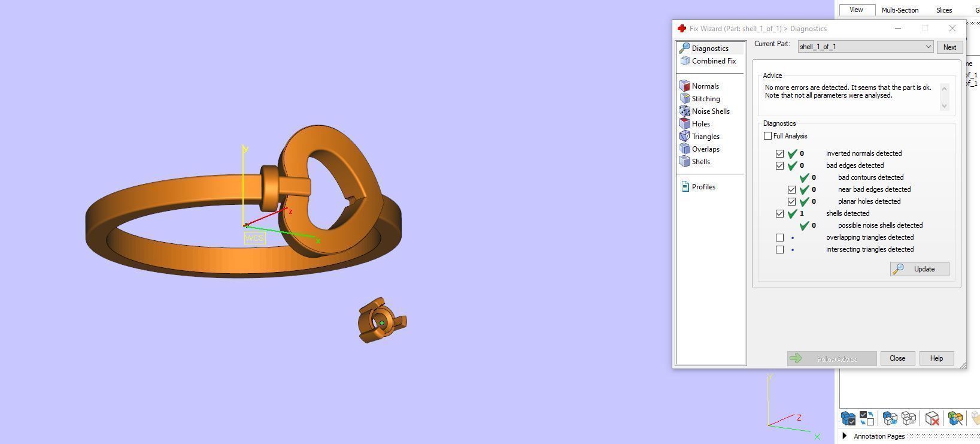The image size is (980, 444).
Task: Click the unload part red-X cube icon
Action: (932, 418)
